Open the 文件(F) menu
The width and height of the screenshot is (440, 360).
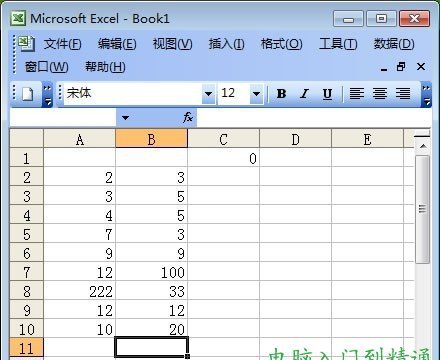click(62, 44)
